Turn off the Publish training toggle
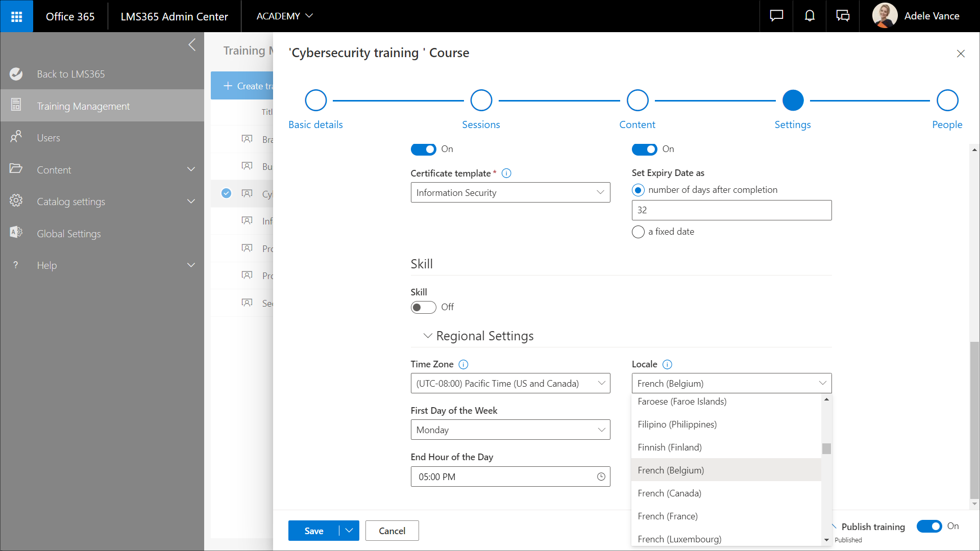 click(929, 526)
